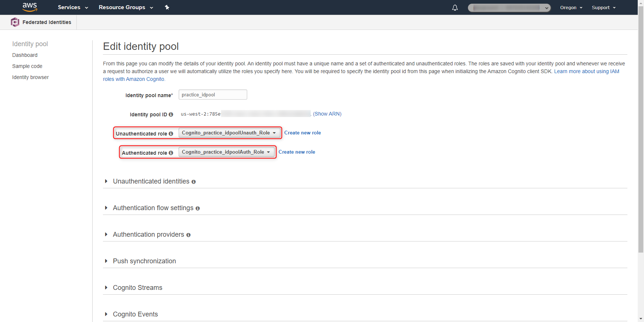Click info icon next to Identity pool ID
This screenshot has width=644, height=322.
[171, 114]
